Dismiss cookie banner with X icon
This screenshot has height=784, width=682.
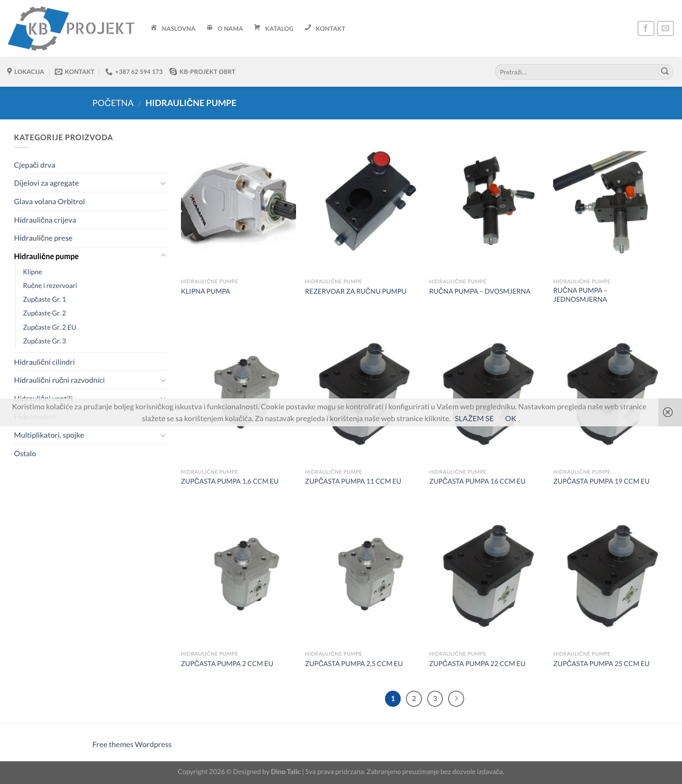pos(668,412)
